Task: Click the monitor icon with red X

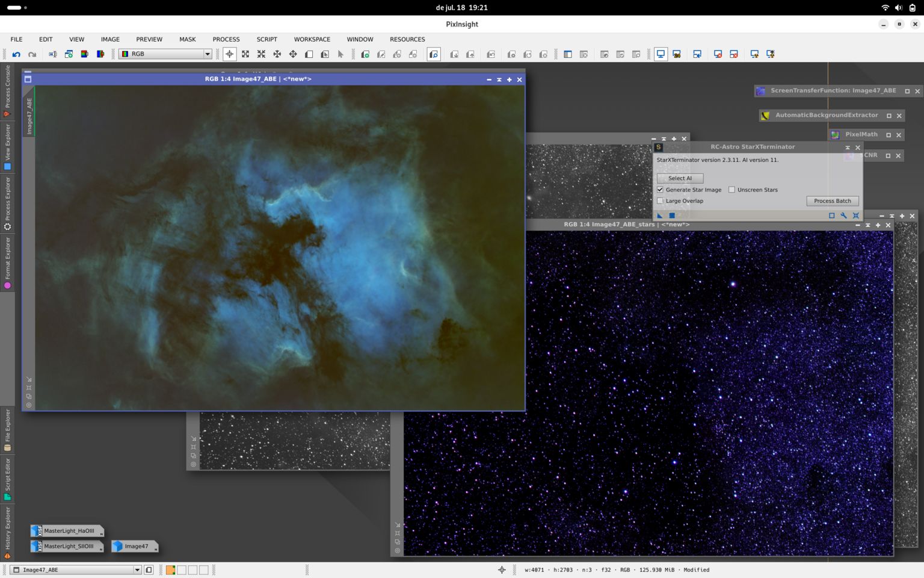Action: pos(718,54)
